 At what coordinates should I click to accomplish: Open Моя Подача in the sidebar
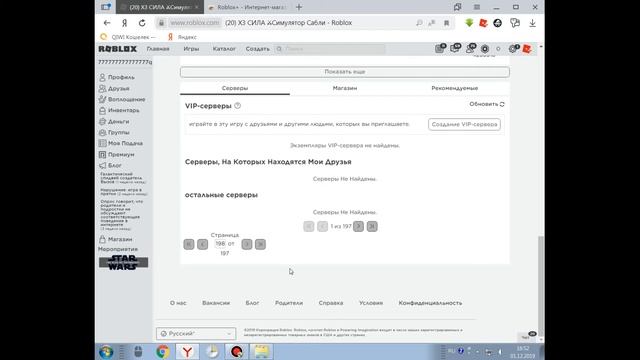pos(121,143)
